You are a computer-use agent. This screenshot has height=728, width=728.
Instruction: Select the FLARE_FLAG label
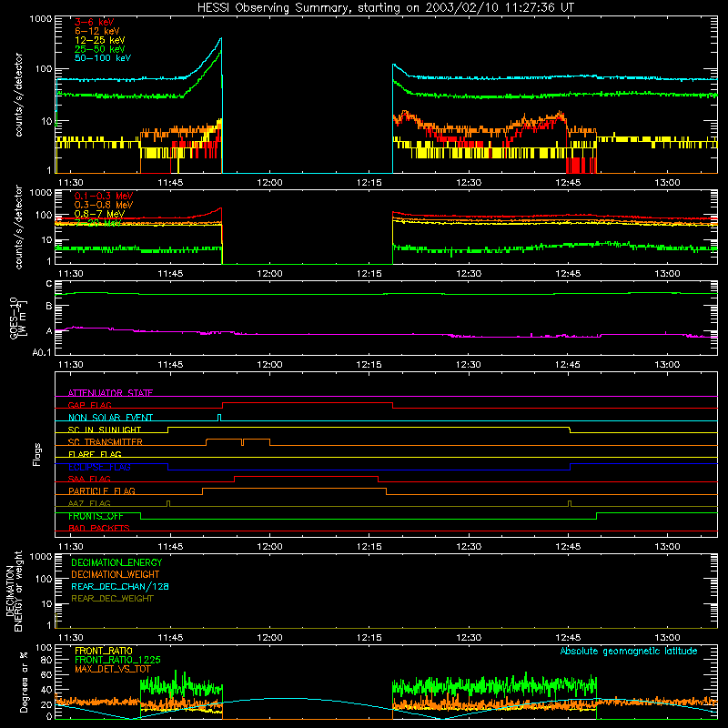coord(95,454)
